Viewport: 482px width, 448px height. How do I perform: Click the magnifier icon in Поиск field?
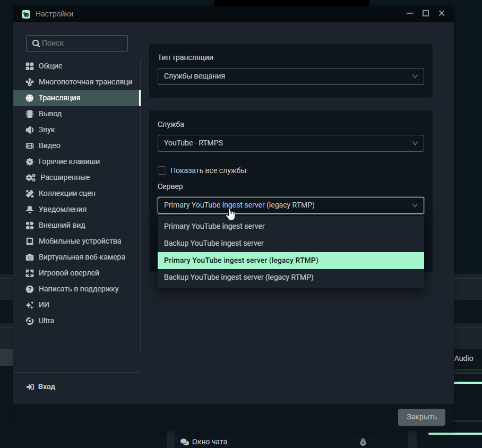point(36,44)
